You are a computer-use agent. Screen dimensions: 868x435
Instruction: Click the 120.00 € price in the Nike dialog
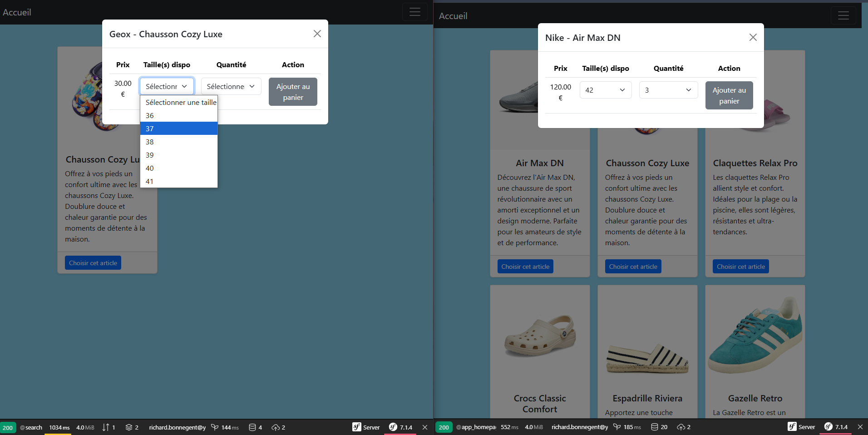click(x=561, y=92)
